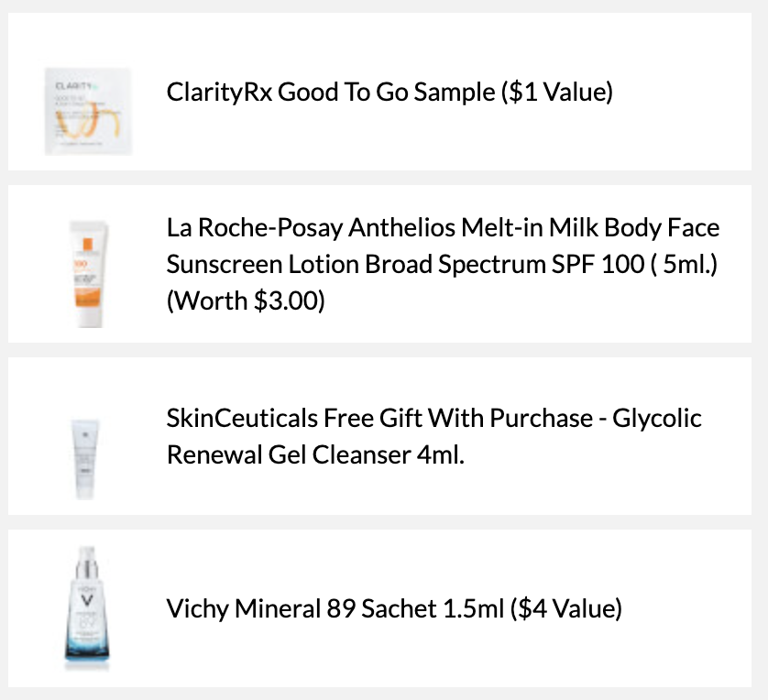Click La Roche-Posay Anthelios Melt-in Milk title
Image resolution: width=768 pixels, height=700 pixels.
click(x=443, y=264)
